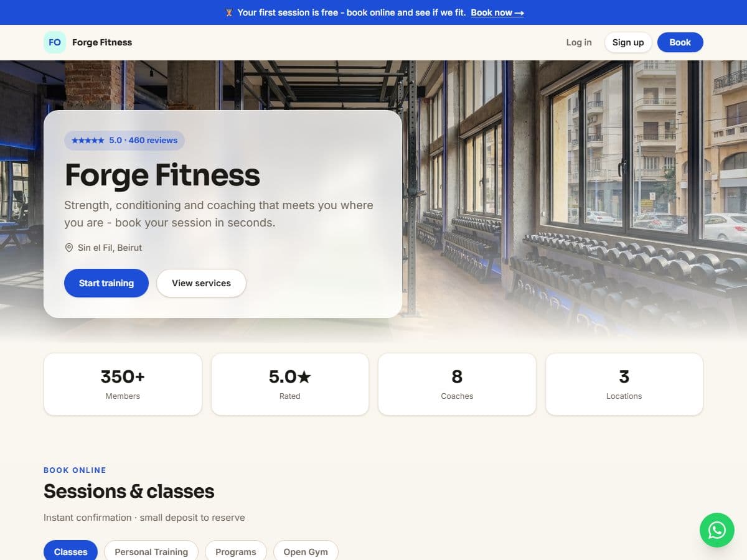This screenshot has height=560, width=747.
Task: Click the FO logo badge
Action: [x=55, y=42]
